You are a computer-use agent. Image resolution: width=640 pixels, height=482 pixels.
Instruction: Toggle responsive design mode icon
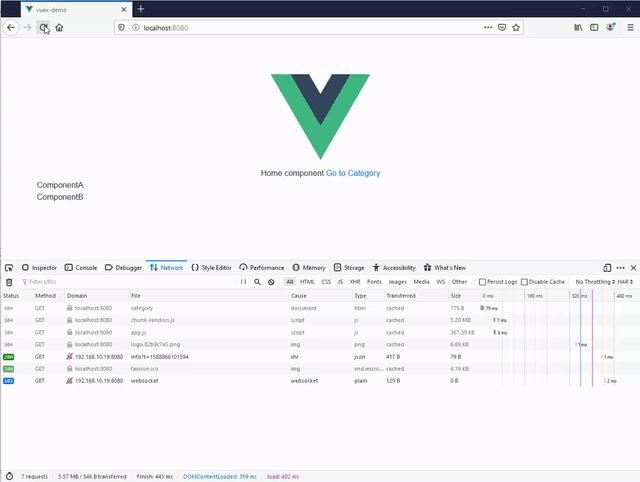(x=607, y=268)
